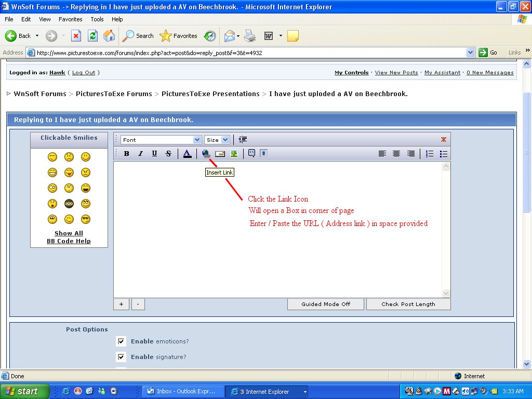
Task: Click the plus button to enlarge editor
Action: click(x=121, y=304)
